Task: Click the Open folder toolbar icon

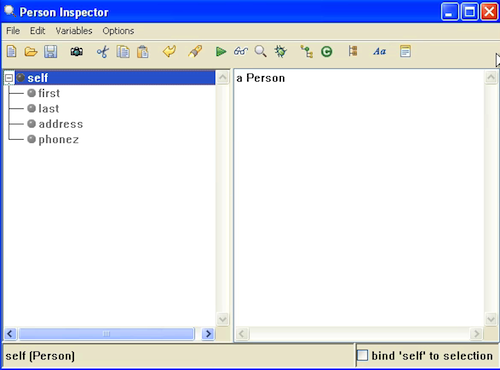Action: click(x=31, y=52)
